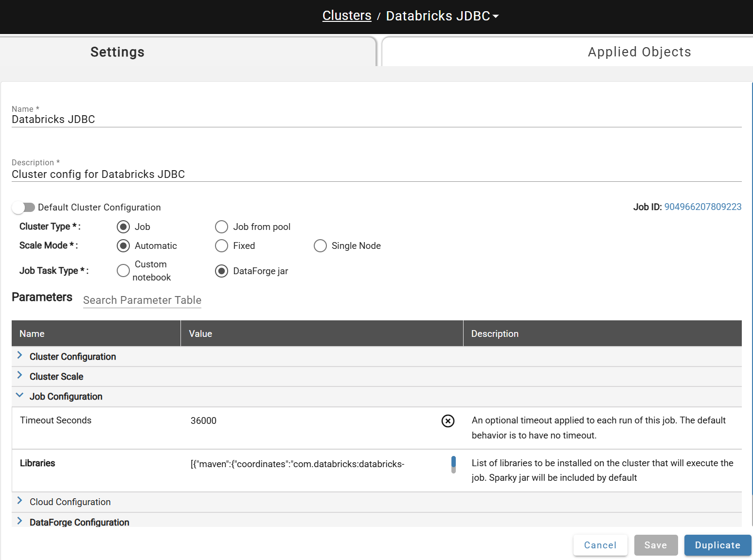Click the Name column header
The image size is (753, 560).
coord(32,334)
